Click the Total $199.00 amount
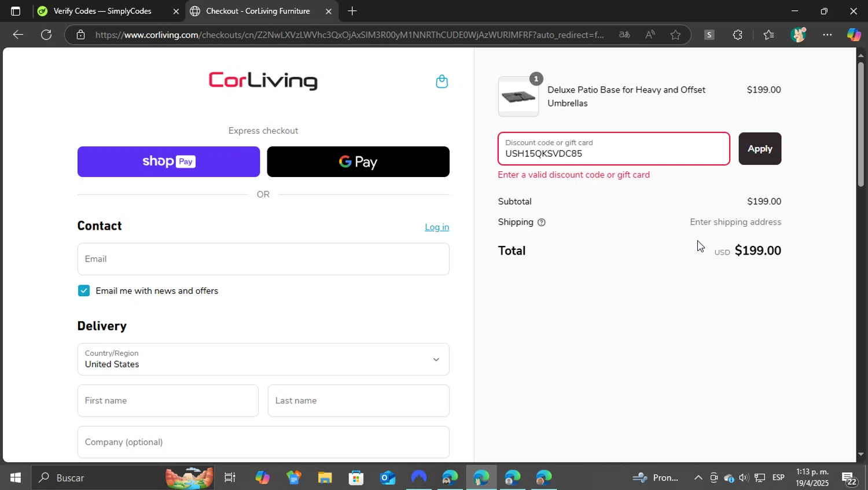 pos(757,250)
